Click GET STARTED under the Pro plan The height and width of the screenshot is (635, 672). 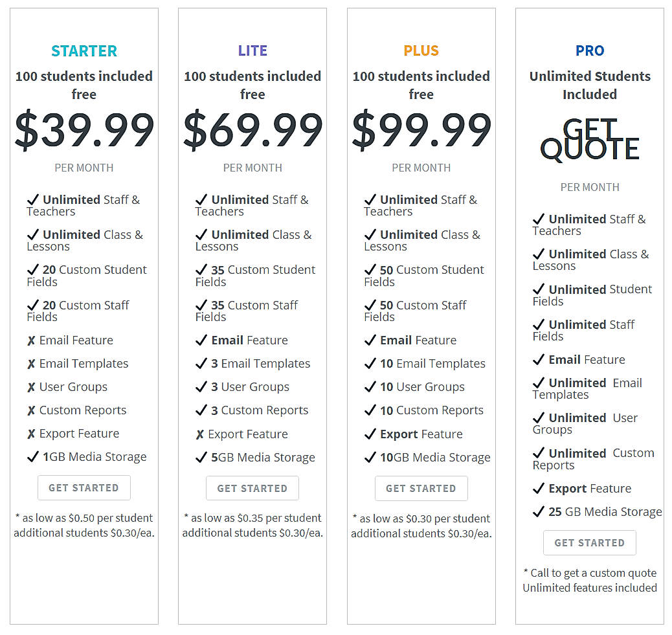(590, 542)
